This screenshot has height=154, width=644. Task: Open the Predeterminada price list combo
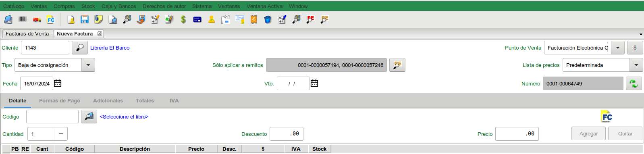(x=602, y=65)
